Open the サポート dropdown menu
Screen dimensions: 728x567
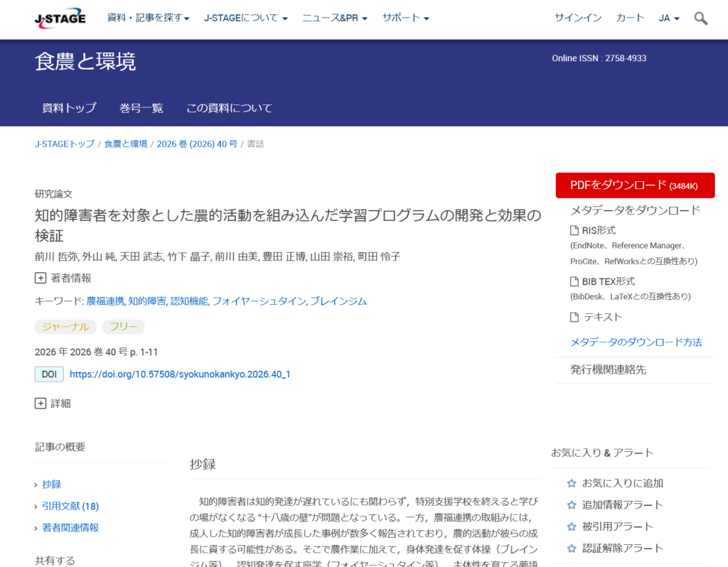coord(405,18)
